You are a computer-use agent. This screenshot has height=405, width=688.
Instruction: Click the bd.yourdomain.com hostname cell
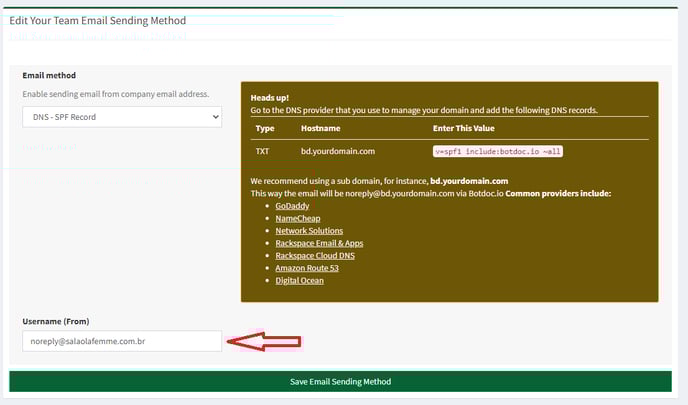[x=337, y=151]
